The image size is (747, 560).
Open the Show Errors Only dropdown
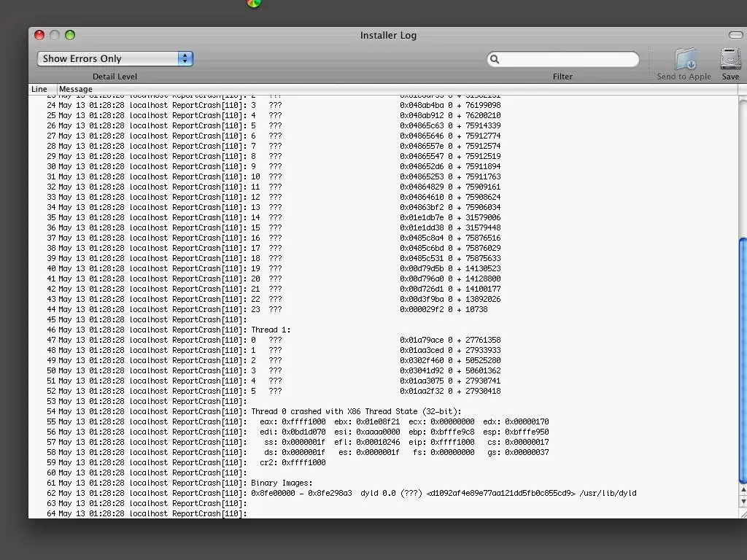pos(115,58)
